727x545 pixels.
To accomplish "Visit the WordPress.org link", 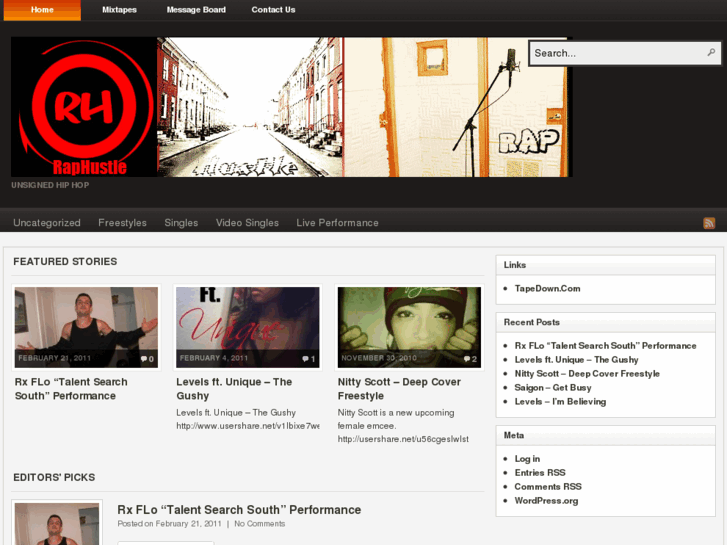I will click(x=546, y=500).
